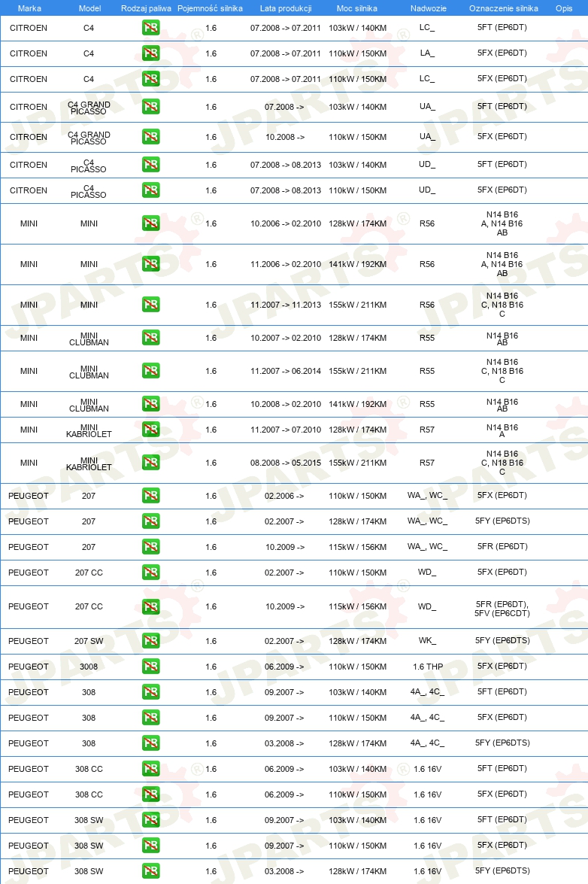
Task: Click fuel icon for MINI Clubman 155kW row
Action: [x=151, y=371]
